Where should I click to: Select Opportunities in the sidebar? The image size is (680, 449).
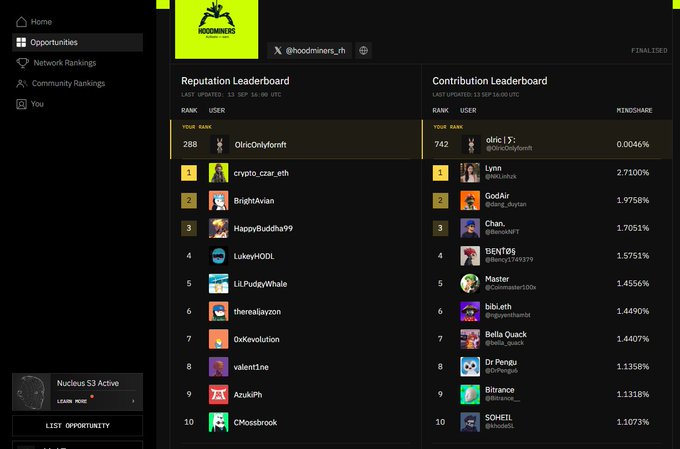(x=77, y=42)
